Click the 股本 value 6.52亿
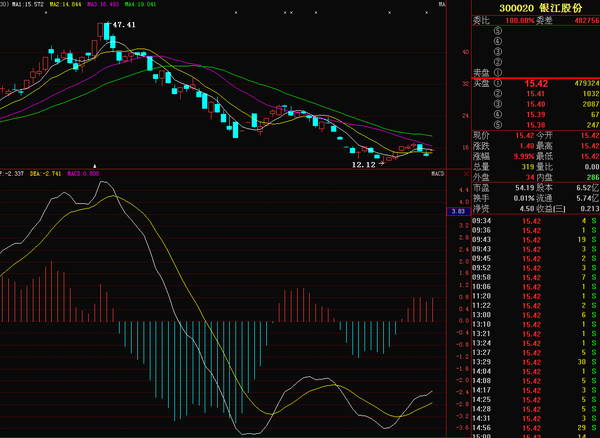Screen dimensions: 600x438 (x=586, y=188)
